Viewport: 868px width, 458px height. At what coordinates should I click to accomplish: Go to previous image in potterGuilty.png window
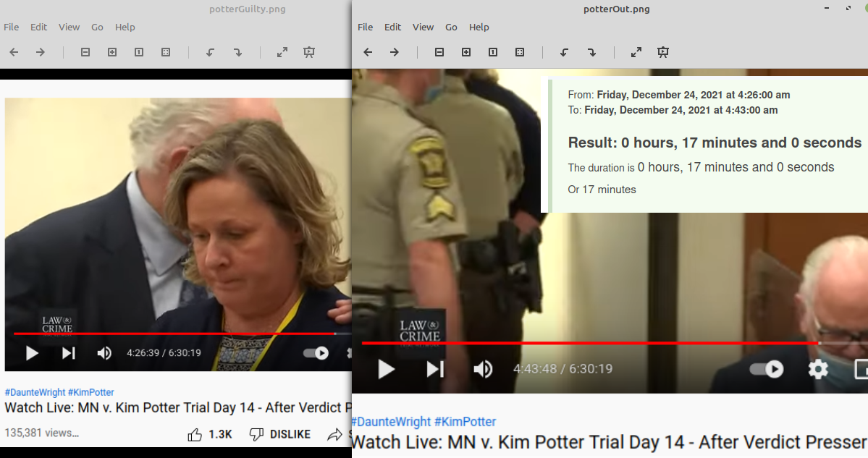pos(14,52)
